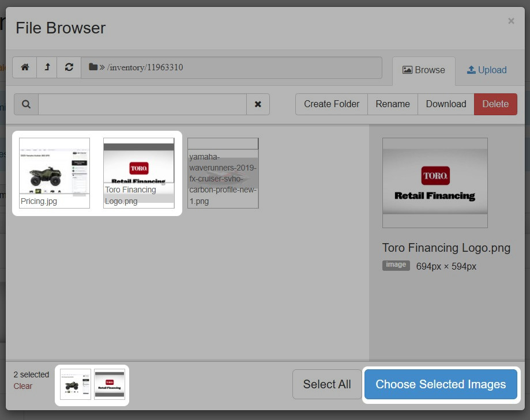Click the search input field
The image size is (530, 420).
[x=142, y=104]
